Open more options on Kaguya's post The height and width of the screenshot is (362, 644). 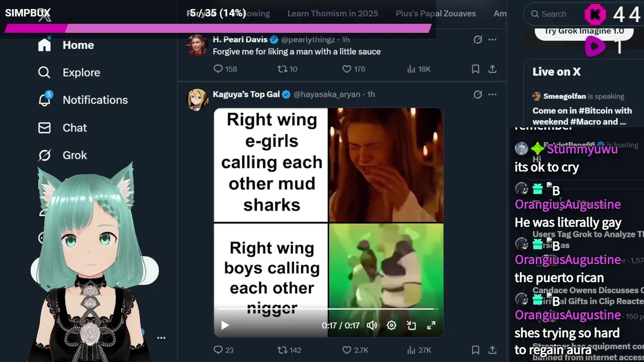point(493,94)
